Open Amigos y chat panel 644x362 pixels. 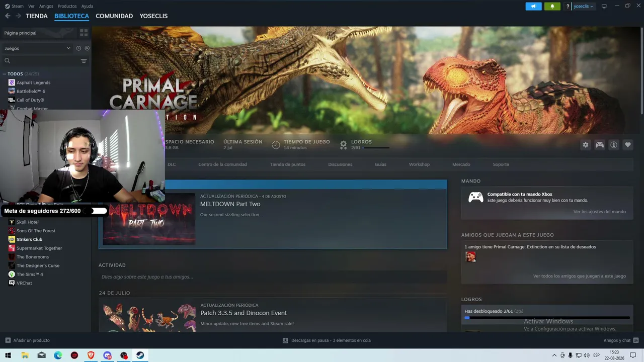coord(621,340)
